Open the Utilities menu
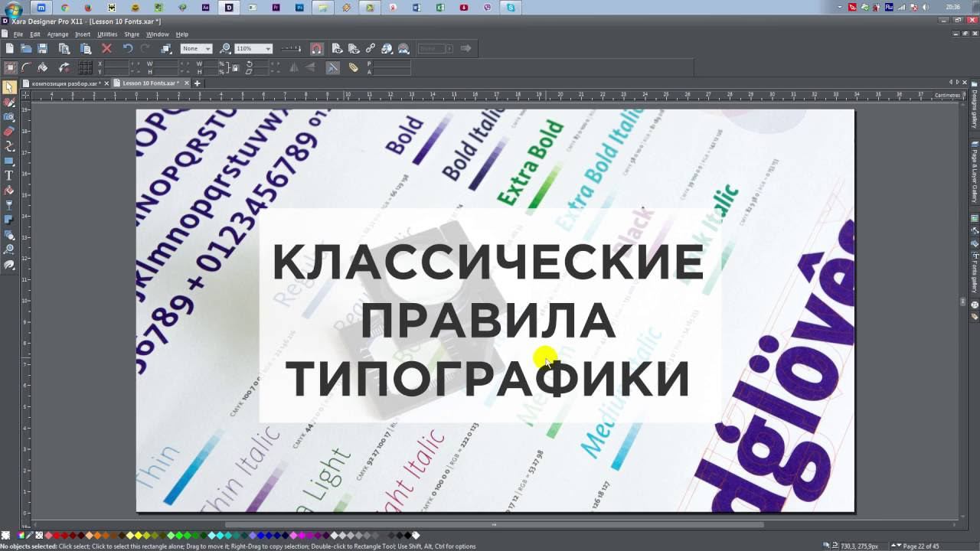The height and width of the screenshot is (551, 980). (x=107, y=34)
